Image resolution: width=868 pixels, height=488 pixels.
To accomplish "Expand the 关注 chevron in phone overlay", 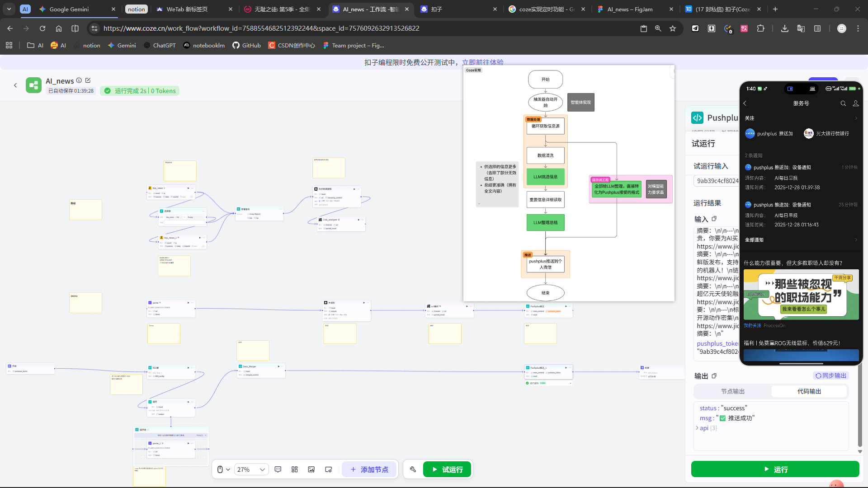I will click(856, 118).
